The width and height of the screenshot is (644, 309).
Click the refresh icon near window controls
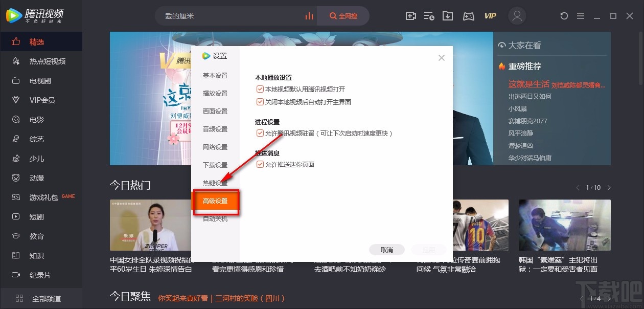tap(564, 16)
